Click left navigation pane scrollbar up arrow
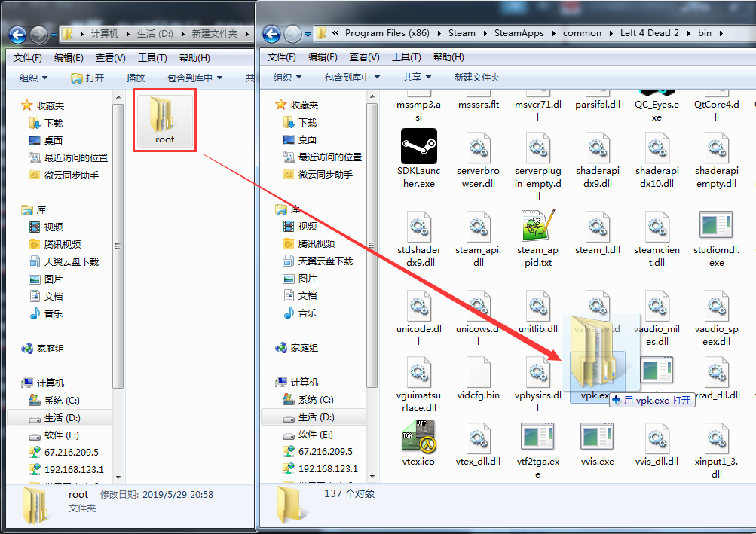The image size is (756, 534). (x=118, y=97)
